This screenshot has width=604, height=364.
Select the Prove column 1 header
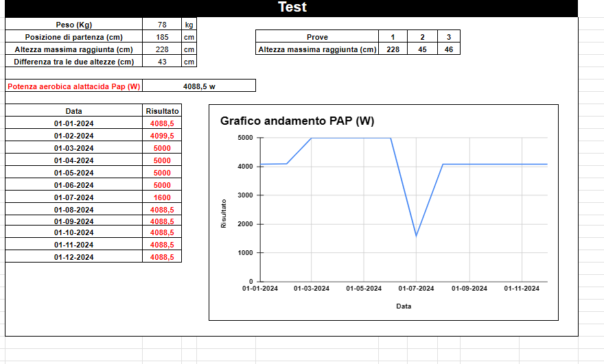pyautogui.click(x=393, y=36)
